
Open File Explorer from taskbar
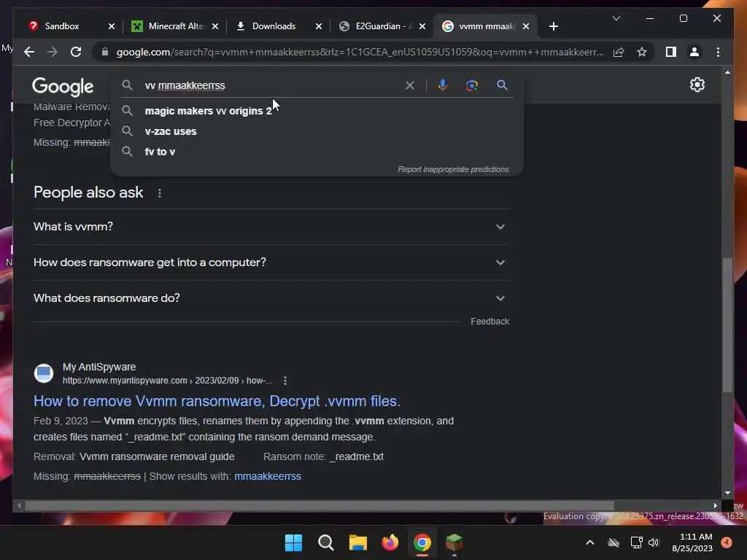(357, 542)
